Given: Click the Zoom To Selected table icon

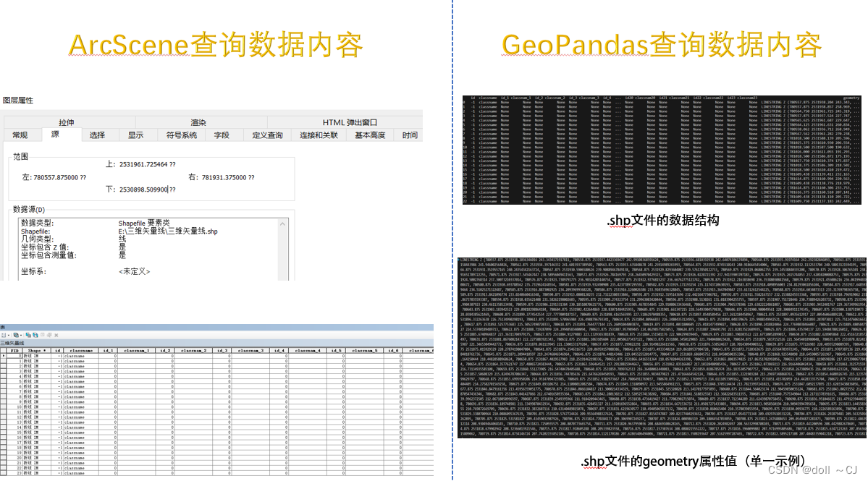Looking at the screenshot, I should coord(49,335).
